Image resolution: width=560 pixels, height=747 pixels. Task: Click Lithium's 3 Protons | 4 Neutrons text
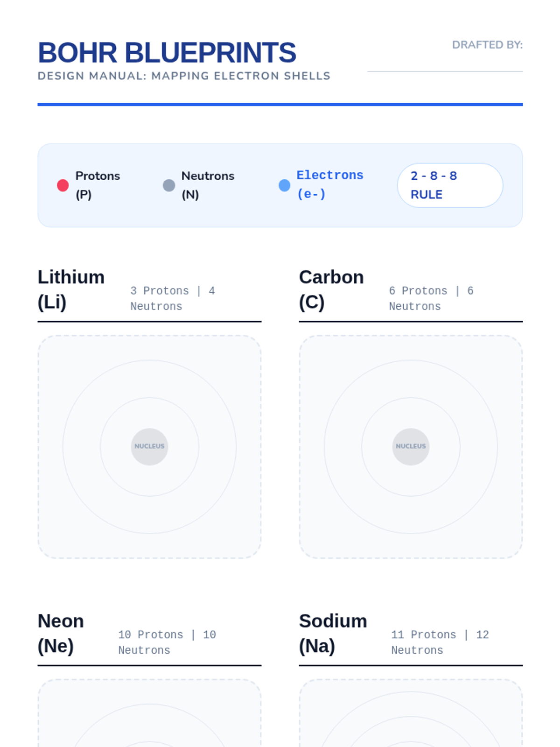click(x=172, y=298)
